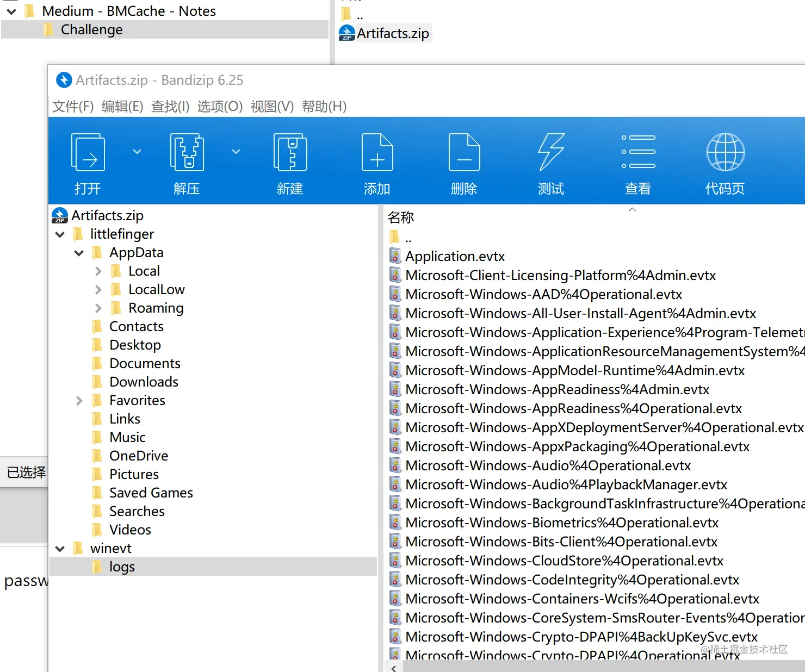Open dropdown arrow next to 打开
805x672 pixels.
(x=137, y=152)
